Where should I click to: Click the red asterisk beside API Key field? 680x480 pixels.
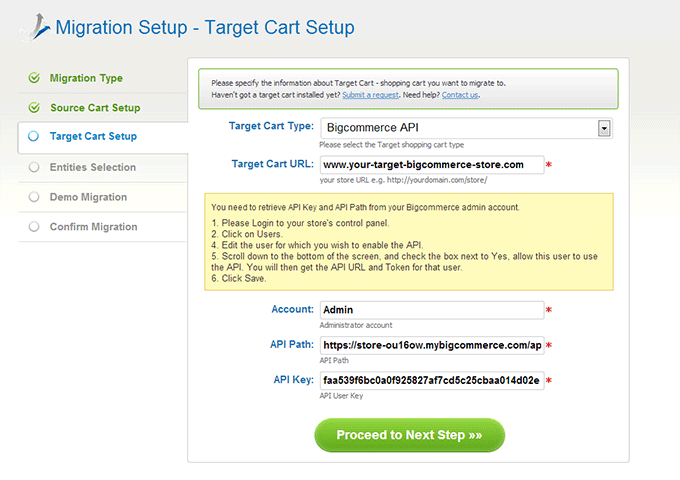tap(549, 380)
